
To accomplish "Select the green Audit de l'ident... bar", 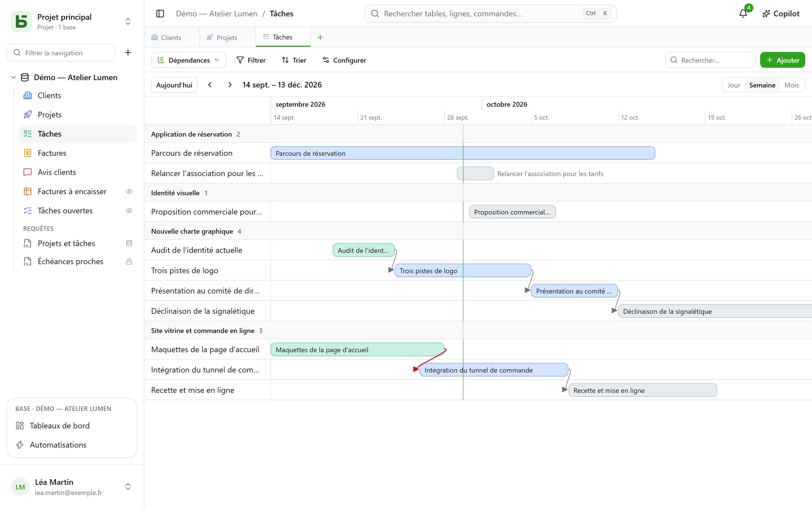I will [x=363, y=250].
